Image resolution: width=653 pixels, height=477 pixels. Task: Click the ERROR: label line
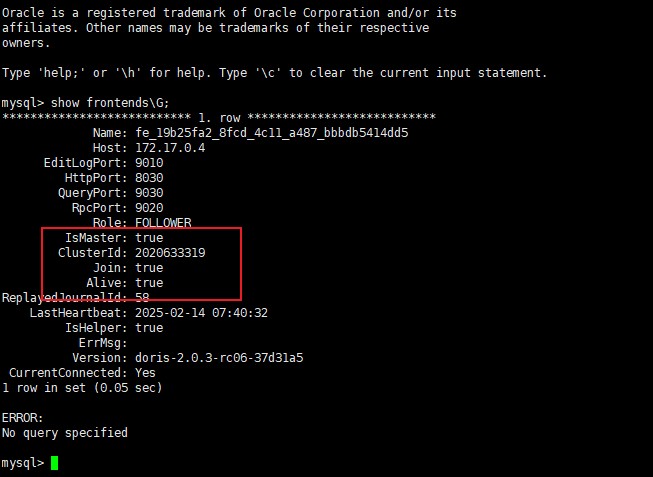[x=22, y=418]
